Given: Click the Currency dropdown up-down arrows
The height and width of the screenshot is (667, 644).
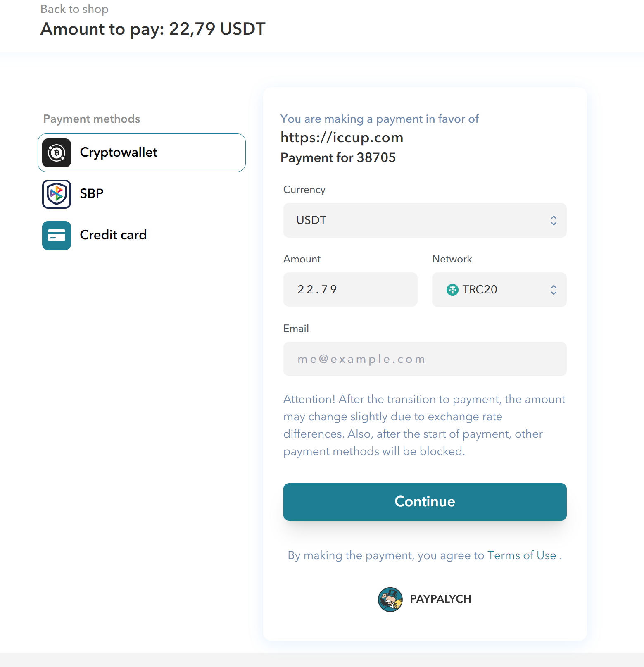Looking at the screenshot, I should point(554,220).
